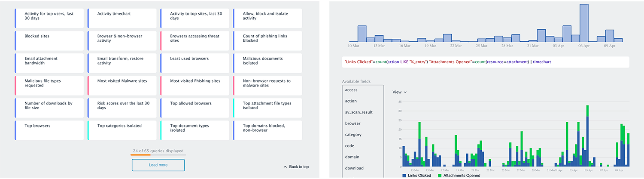Screen dimensions: 644x179
Task: Click the tallest 06 Apr histogram bar
Action: point(584,23)
